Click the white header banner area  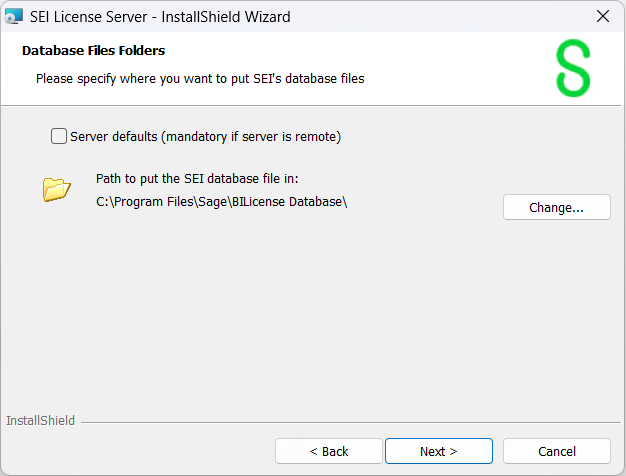pyautogui.click(x=460, y=60)
